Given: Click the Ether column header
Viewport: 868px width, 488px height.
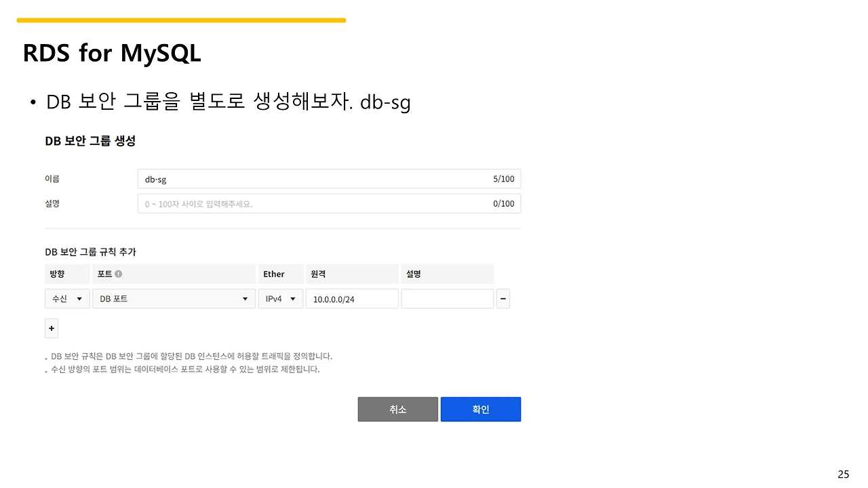Looking at the screenshot, I should click(273, 273).
